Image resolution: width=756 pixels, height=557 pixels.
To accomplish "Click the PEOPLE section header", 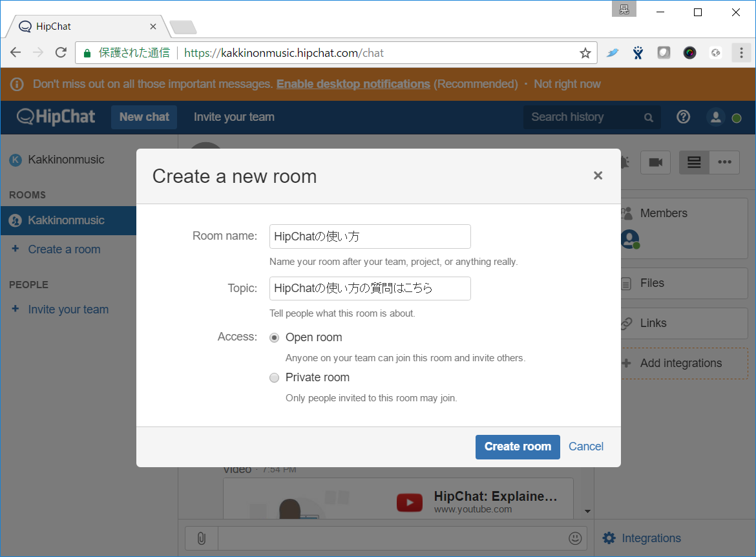I will [x=28, y=284].
